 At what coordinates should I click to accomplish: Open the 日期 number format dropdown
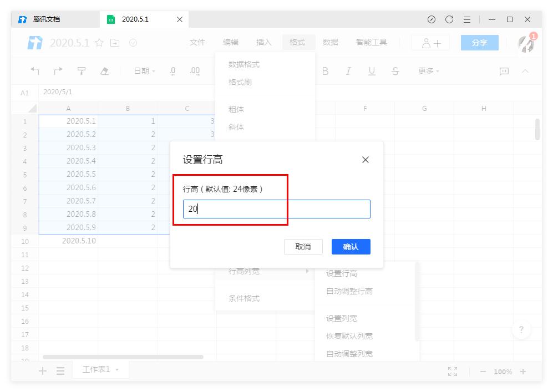coord(144,71)
